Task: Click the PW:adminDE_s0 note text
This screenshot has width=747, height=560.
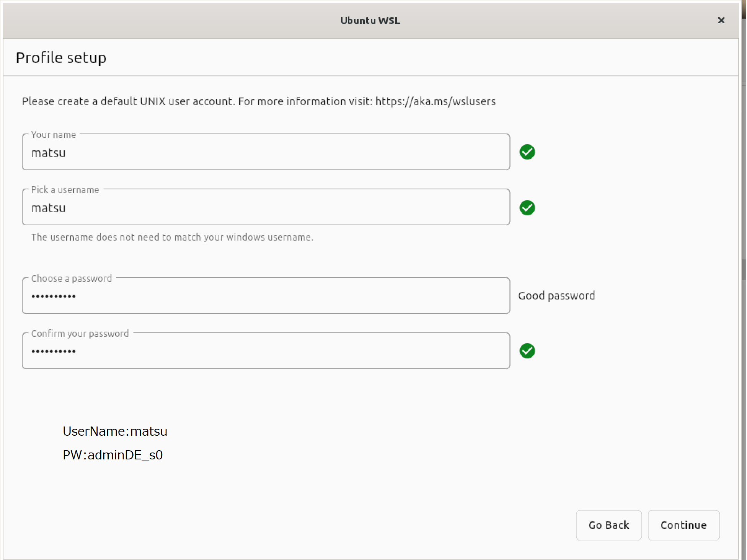Action: pos(113,455)
